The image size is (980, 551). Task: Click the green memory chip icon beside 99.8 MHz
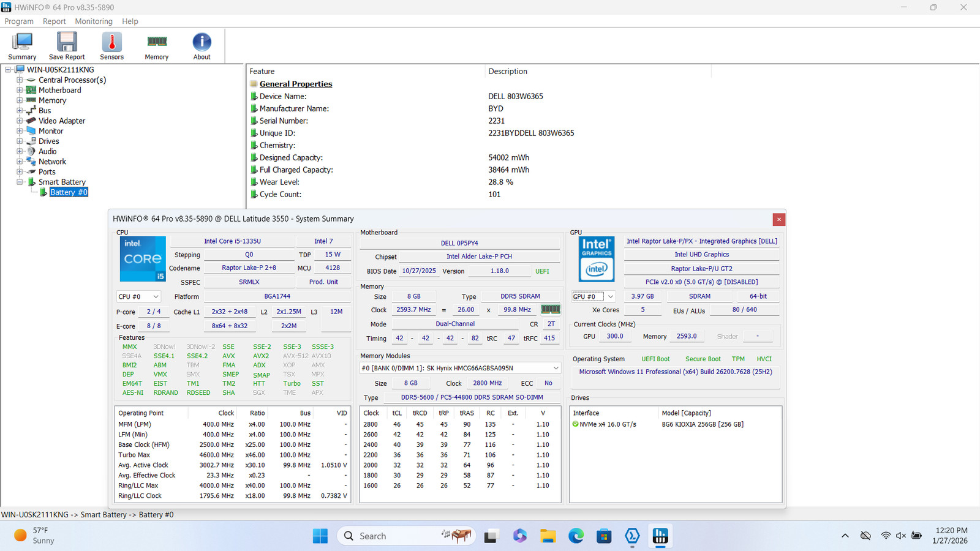click(x=551, y=310)
